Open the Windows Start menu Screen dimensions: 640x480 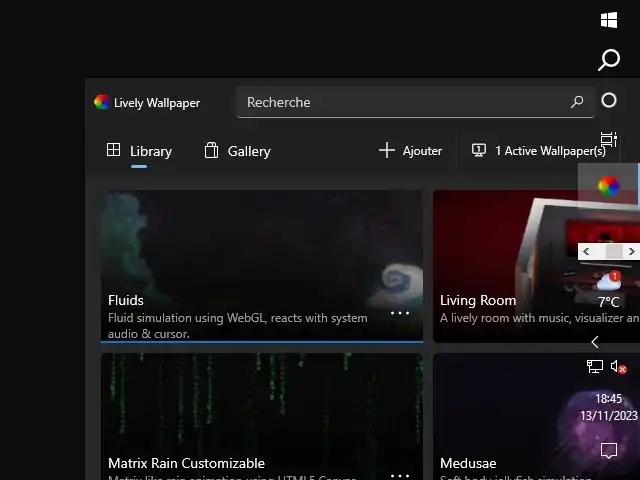tap(609, 20)
